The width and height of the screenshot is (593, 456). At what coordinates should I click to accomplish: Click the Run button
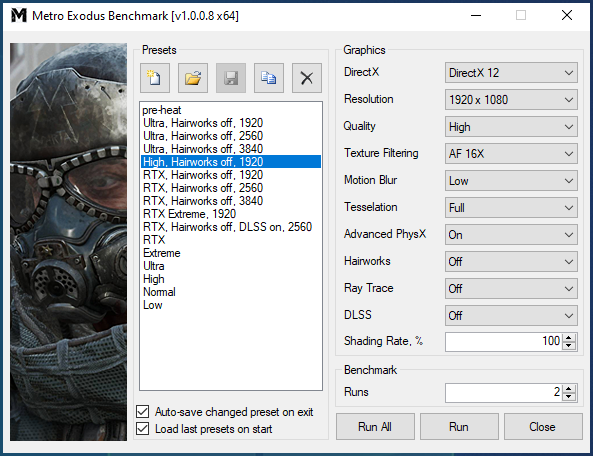[x=459, y=427]
